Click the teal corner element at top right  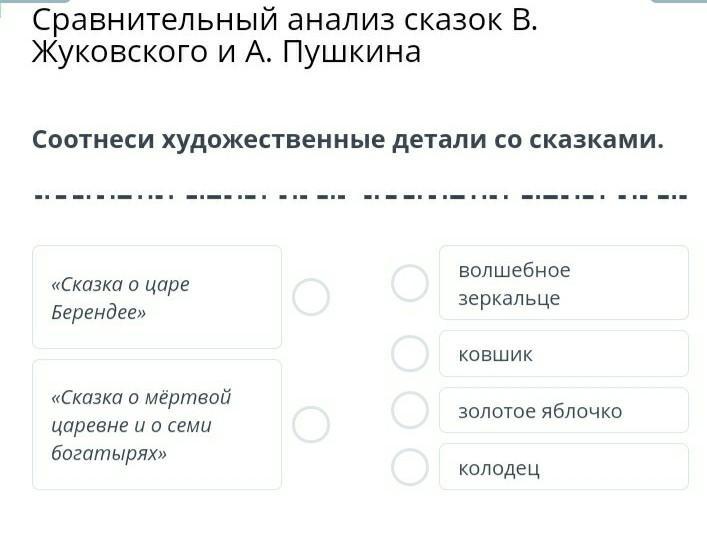click(x=680, y=2)
